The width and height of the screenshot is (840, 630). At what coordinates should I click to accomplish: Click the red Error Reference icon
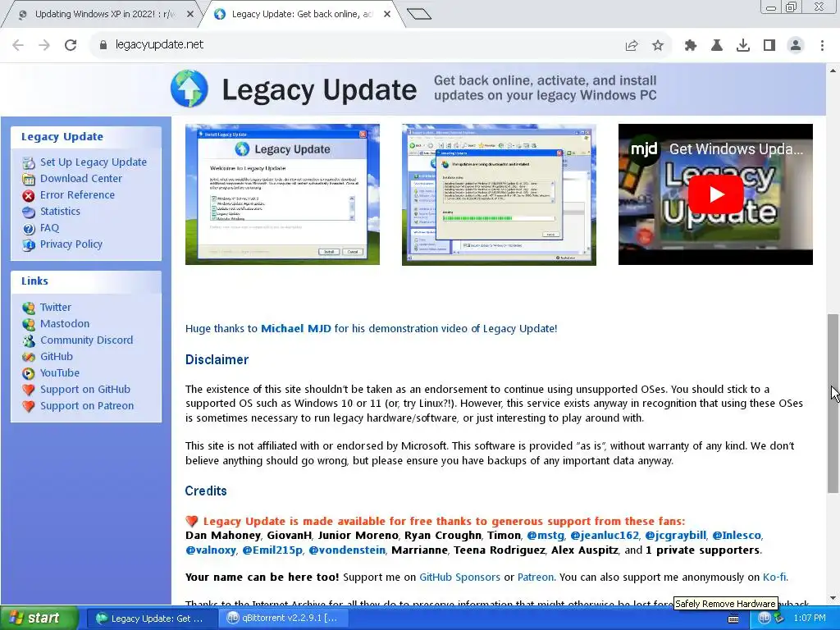tap(29, 195)
